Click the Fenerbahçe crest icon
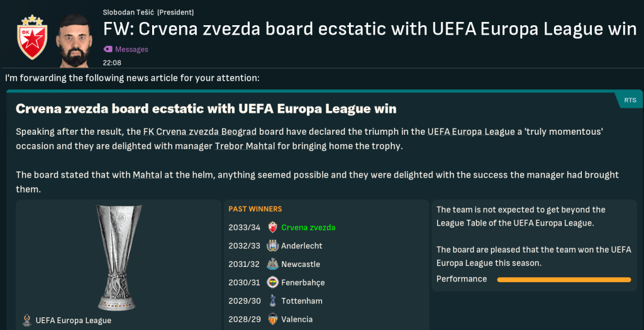Image resolution: width=644 pixels, height=330 pixels. [x=272, y=282]
